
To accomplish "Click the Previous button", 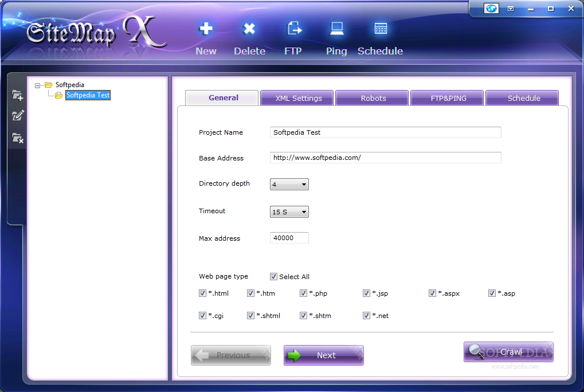I will [231, 355].
